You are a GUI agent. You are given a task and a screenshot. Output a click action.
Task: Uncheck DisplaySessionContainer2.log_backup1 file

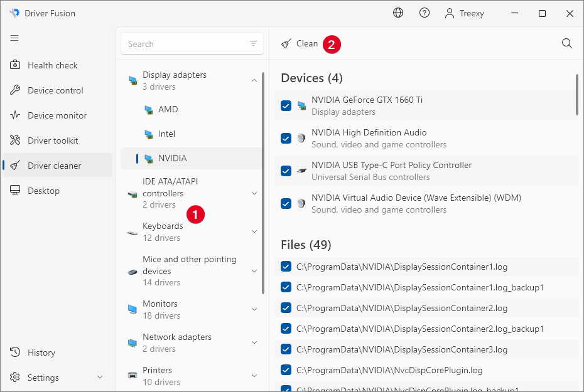pos(286,329)
